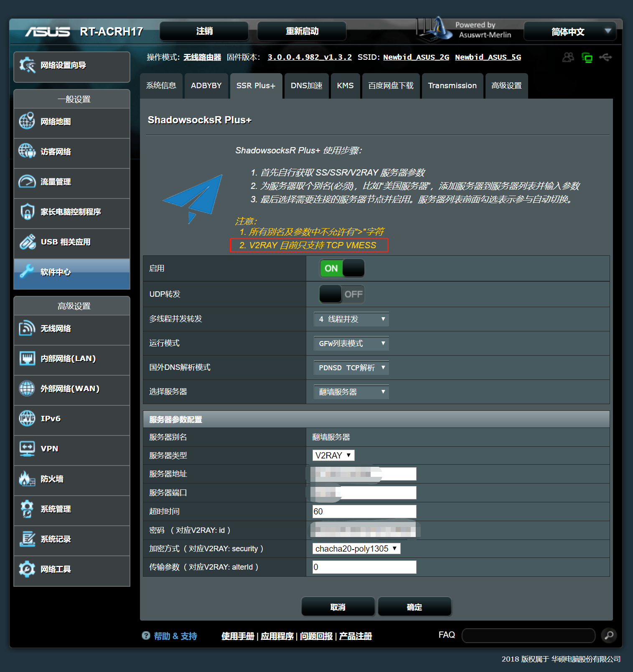The image size is (633, 672).
Task: Click the software center wrench icon
Action: (x=27, y=272)
